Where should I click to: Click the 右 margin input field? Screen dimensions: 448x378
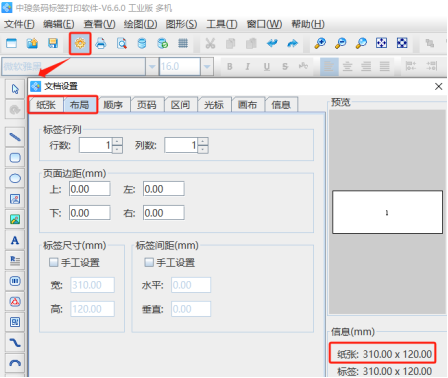[x=164, y=213]
